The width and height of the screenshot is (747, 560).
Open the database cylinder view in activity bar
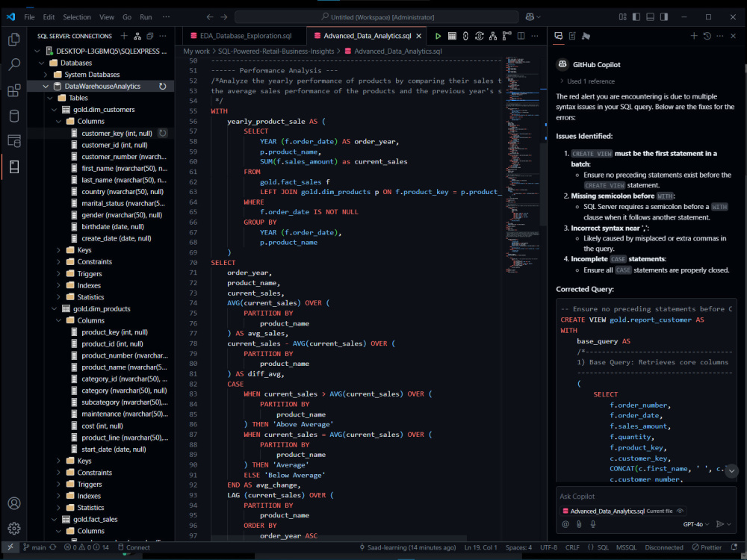(x=13, y=116)
